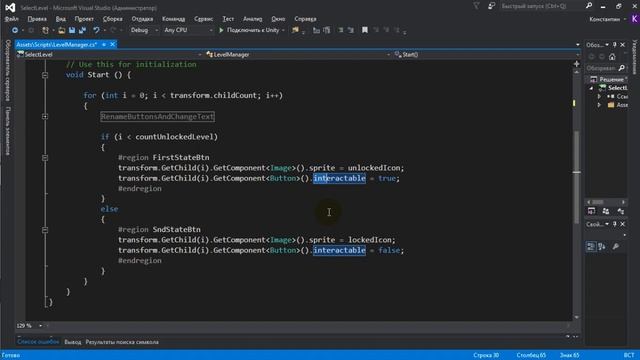Screen dimensions: 640x360
Task: Close the Solution Explorer panel
Action: point(622,44)
